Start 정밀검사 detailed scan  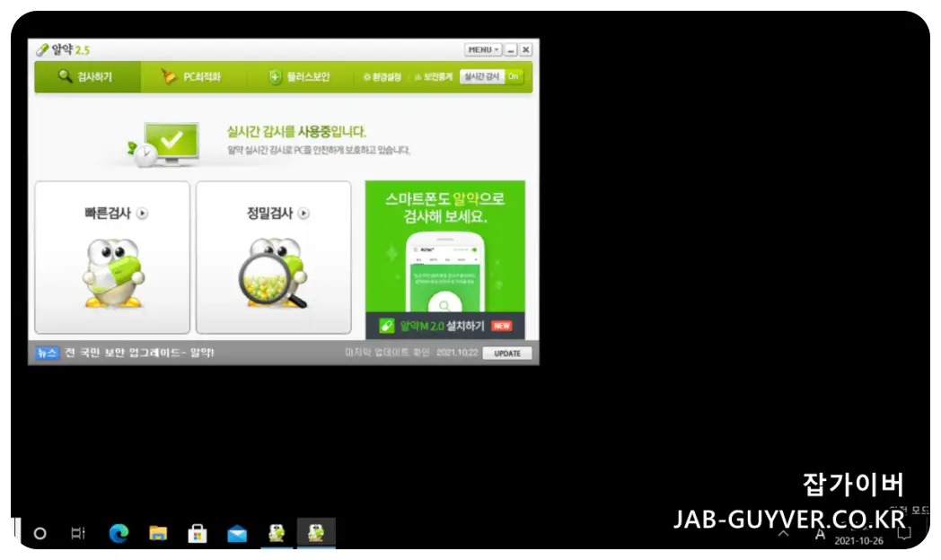point(274,258)
